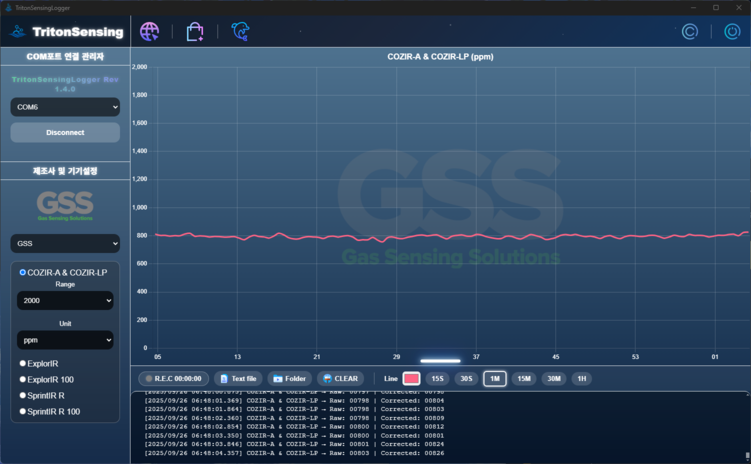This screenshot has height=464, width=751.
Task: Expand the GSS manufacturer dropdown
Action: [x=65, y=243]
